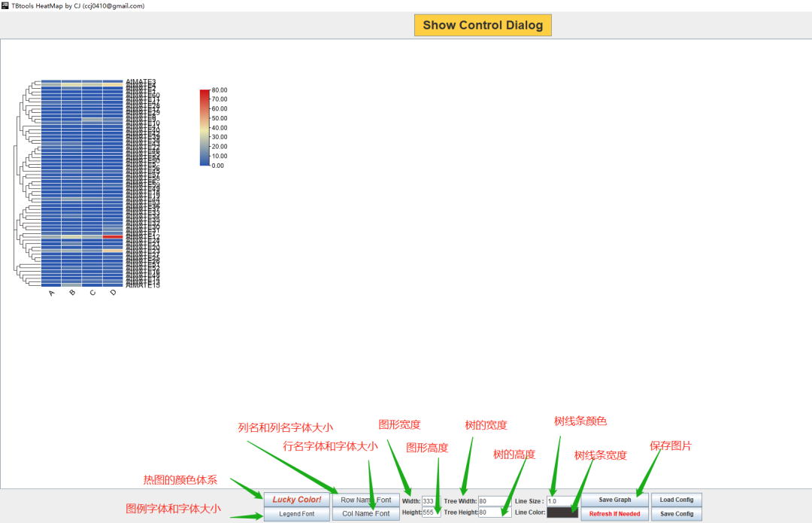Click Refresh If Needed
812x523 pixels.
coord(615,514)
